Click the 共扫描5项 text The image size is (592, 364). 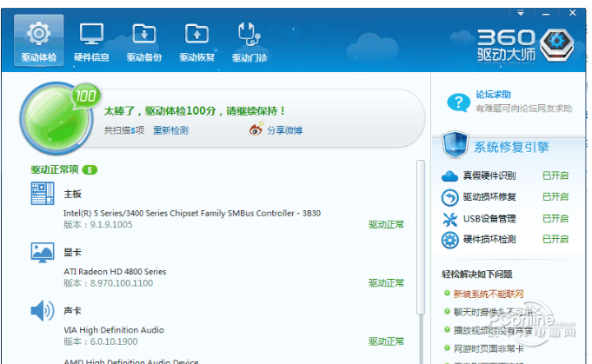point(123,130)
